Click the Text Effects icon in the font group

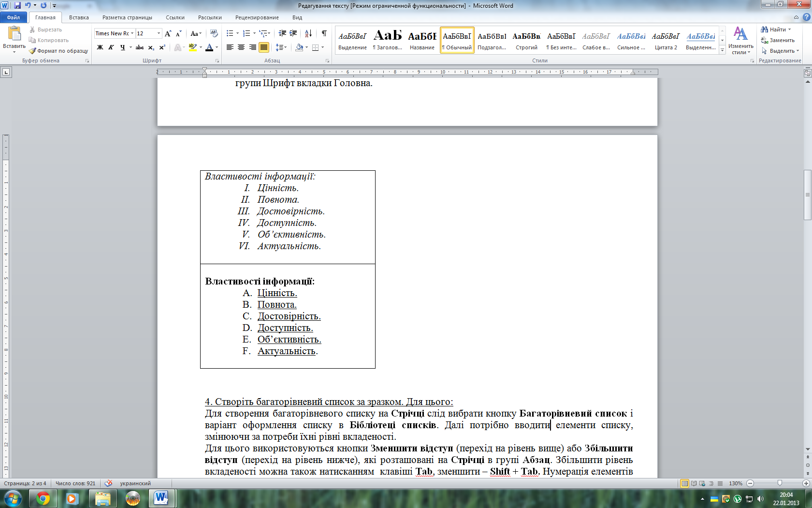178,47
